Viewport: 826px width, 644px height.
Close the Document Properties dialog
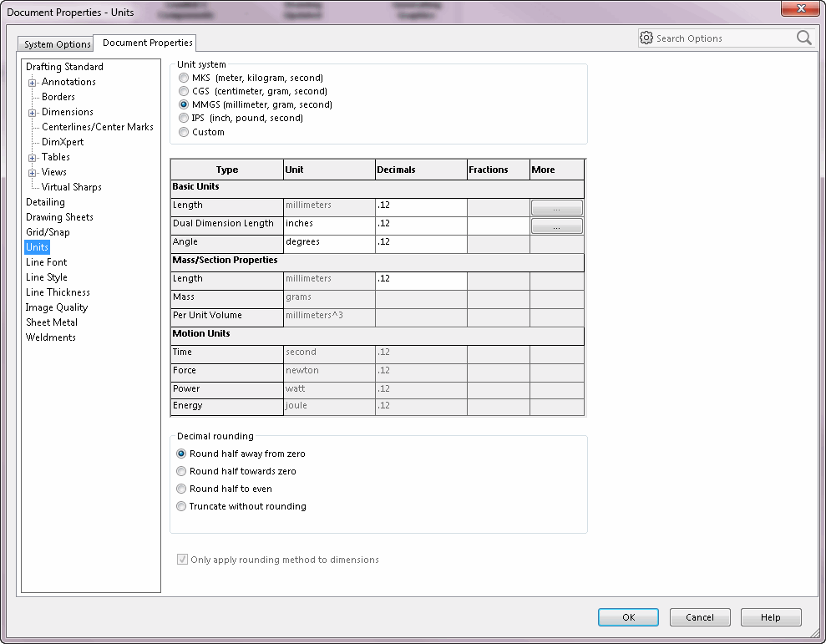click(801, 8)
